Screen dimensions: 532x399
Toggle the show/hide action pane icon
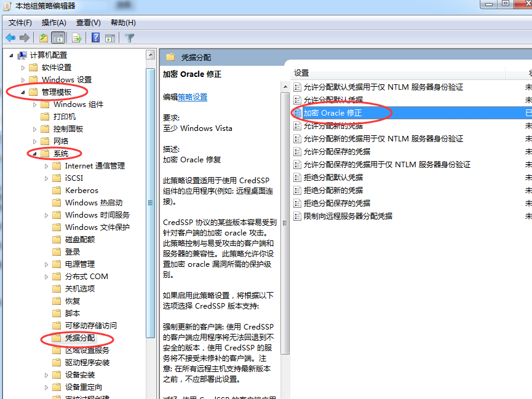click(x=111, y=38)
